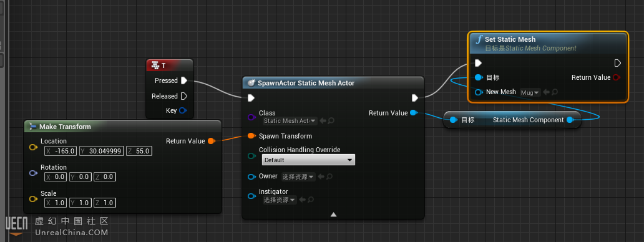Screen dimensions: 644x242
Task: Open the Owner 选择资源 dropdown
Action: tap(298, 177)
